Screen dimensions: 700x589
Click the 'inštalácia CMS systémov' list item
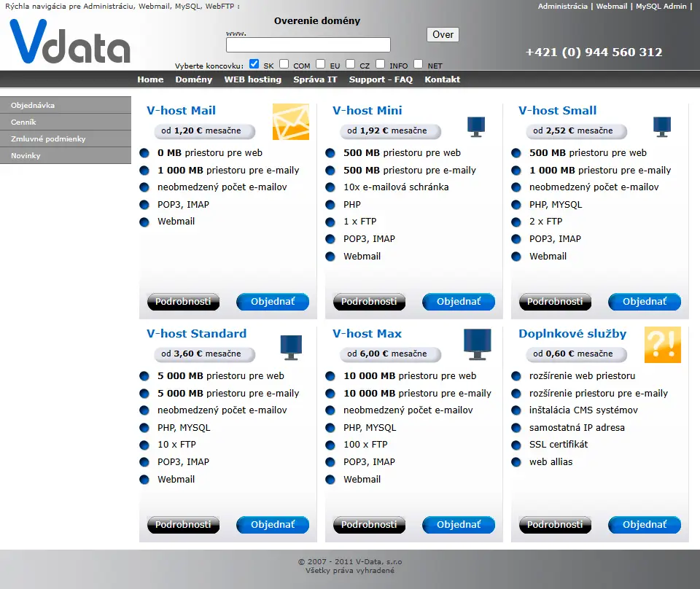point(583,410)
